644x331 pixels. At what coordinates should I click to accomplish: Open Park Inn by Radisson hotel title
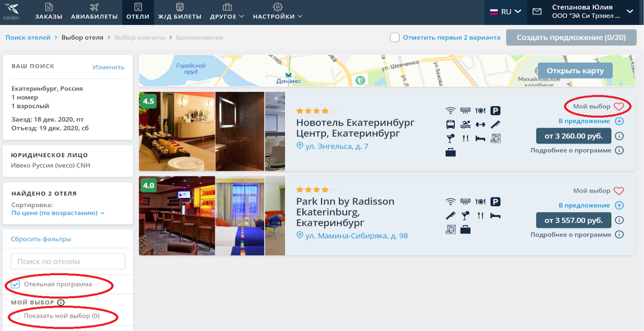[x=345, y=212]
